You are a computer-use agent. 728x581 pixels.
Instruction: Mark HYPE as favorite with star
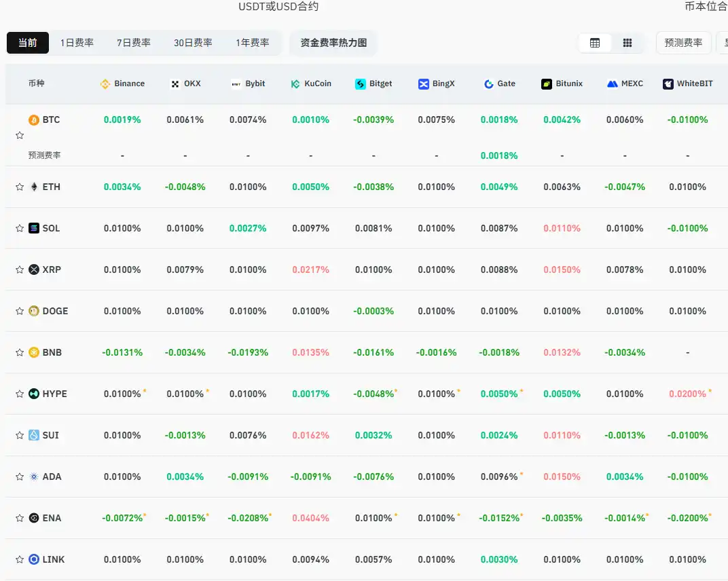(20, 394)
